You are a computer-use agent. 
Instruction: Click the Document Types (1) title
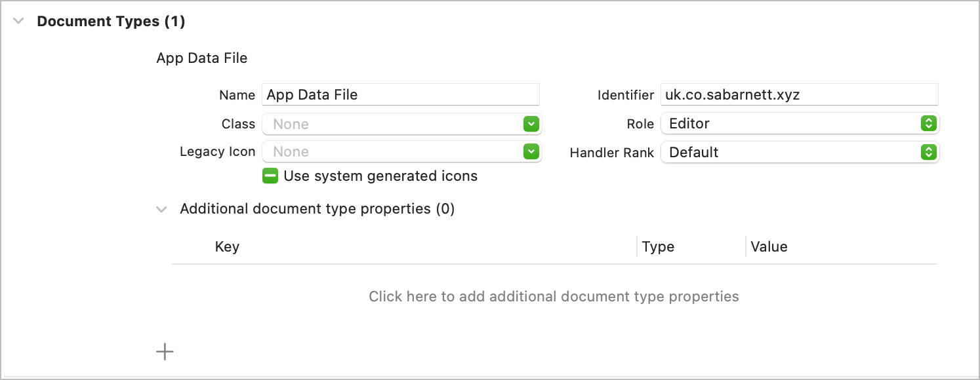tap(111, 21)
